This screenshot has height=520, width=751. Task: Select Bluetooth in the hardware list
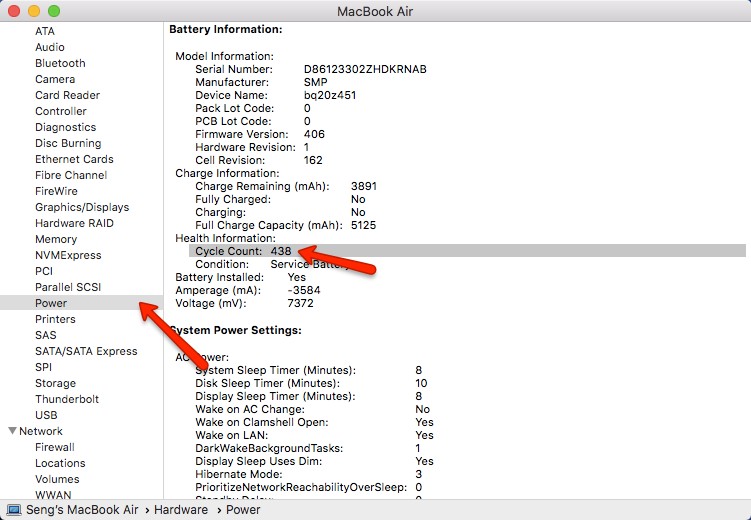tap(60, 63)
